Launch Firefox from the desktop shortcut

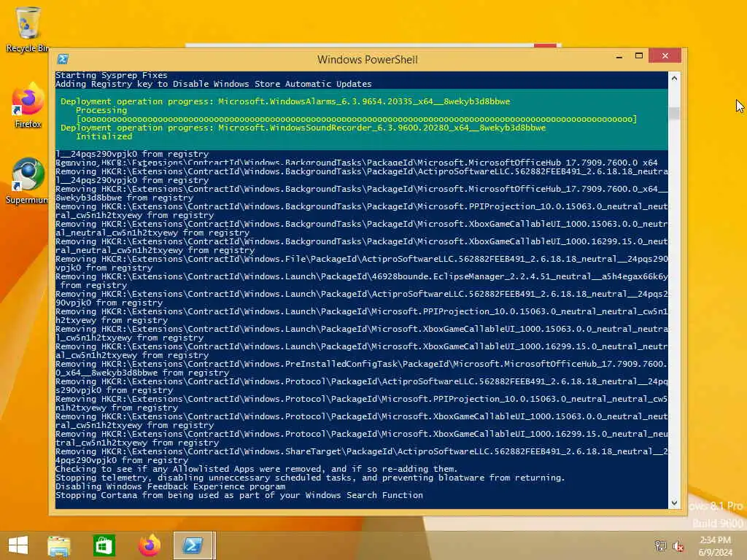[28, 106]
